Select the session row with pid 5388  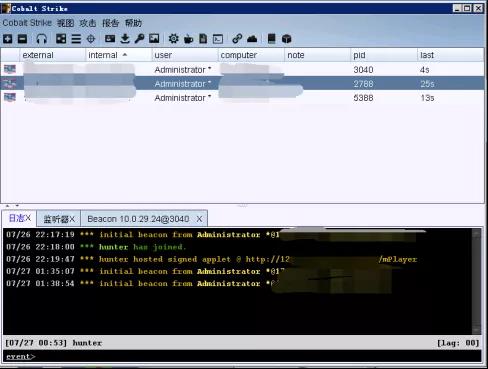243,98
